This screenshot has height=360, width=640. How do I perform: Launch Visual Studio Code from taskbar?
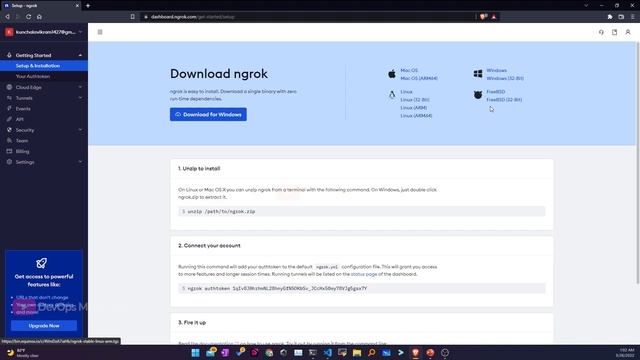pos(328,353)
